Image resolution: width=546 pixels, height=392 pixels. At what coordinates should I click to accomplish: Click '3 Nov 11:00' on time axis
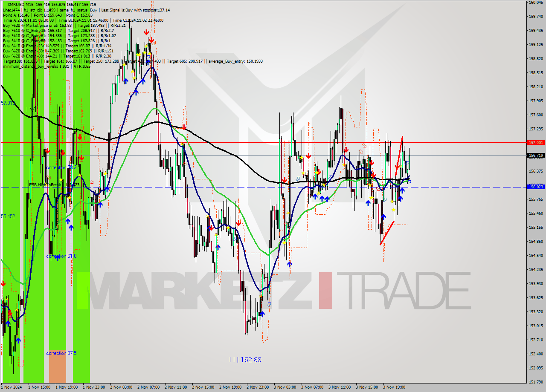click(340, 387)
